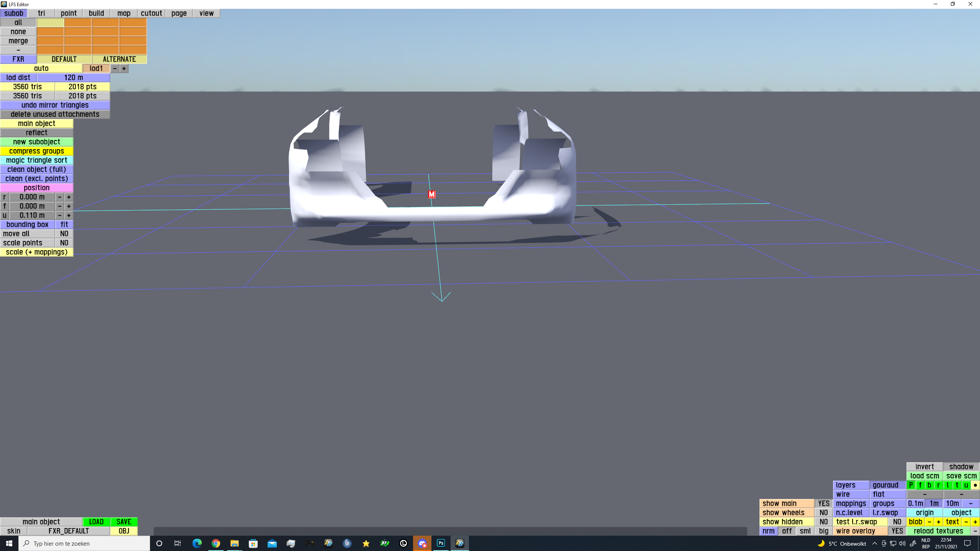980x551 pixels.
Task: Toggle the move all NO option
Action: [x=64, y=234]
